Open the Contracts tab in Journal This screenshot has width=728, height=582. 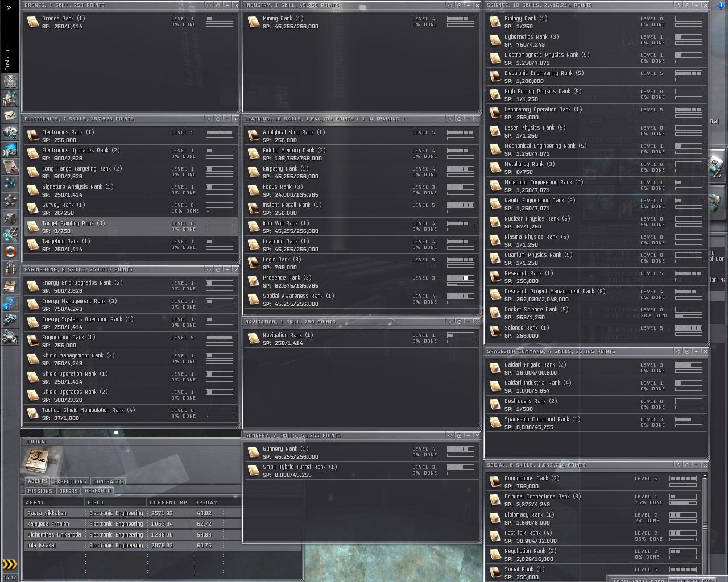(x=107, y=481)
